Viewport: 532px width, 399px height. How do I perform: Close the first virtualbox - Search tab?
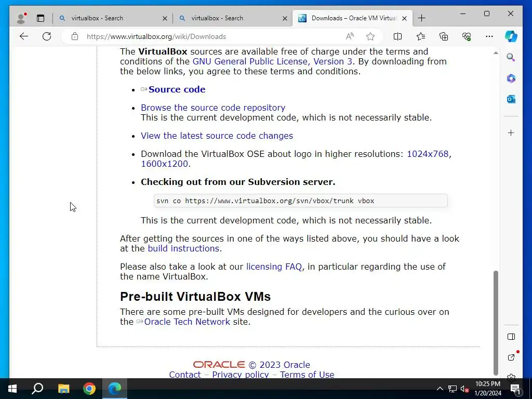(165, 18)
